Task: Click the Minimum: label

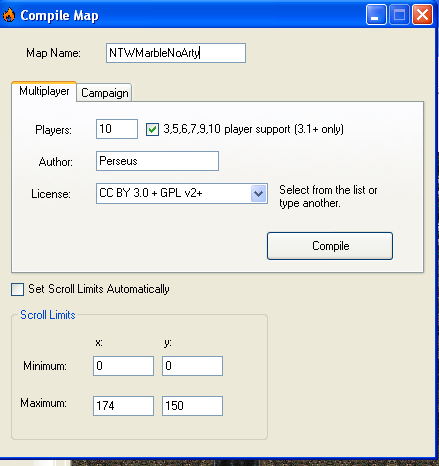Action: [x=45, y=366]
